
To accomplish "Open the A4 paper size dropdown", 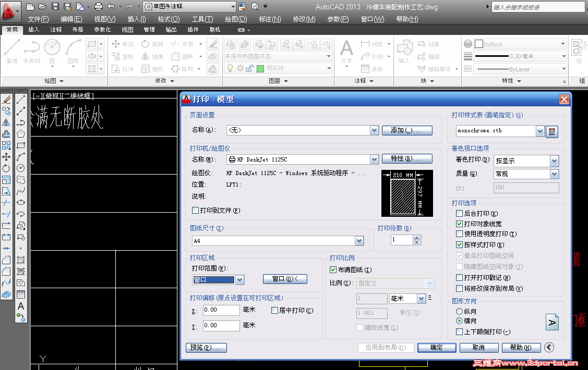I will click(x=358, y=241).
